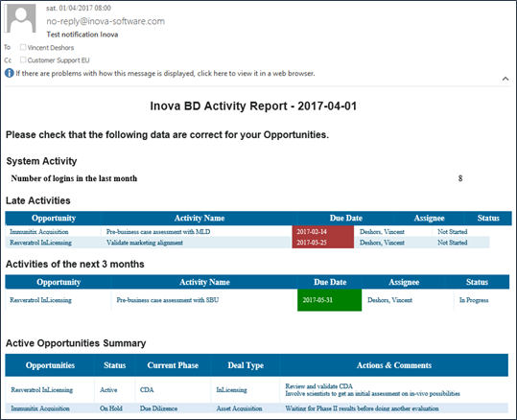
Task: Select Cc recipient Customer Support EU
Action: (x=59, y=60)
